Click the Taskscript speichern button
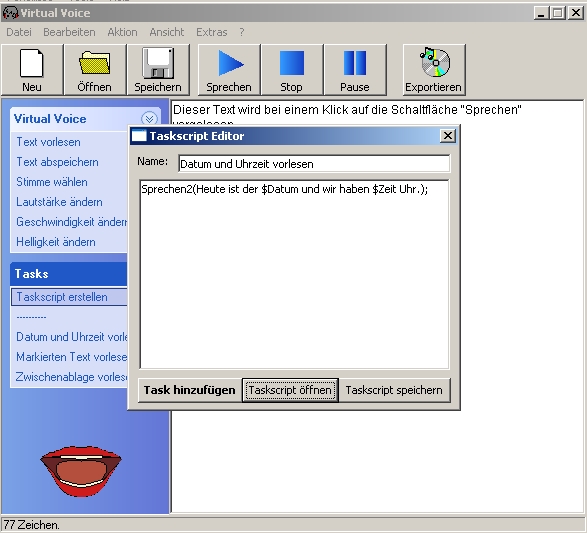This screenshot has height=533, width=587. pos(394,390)
